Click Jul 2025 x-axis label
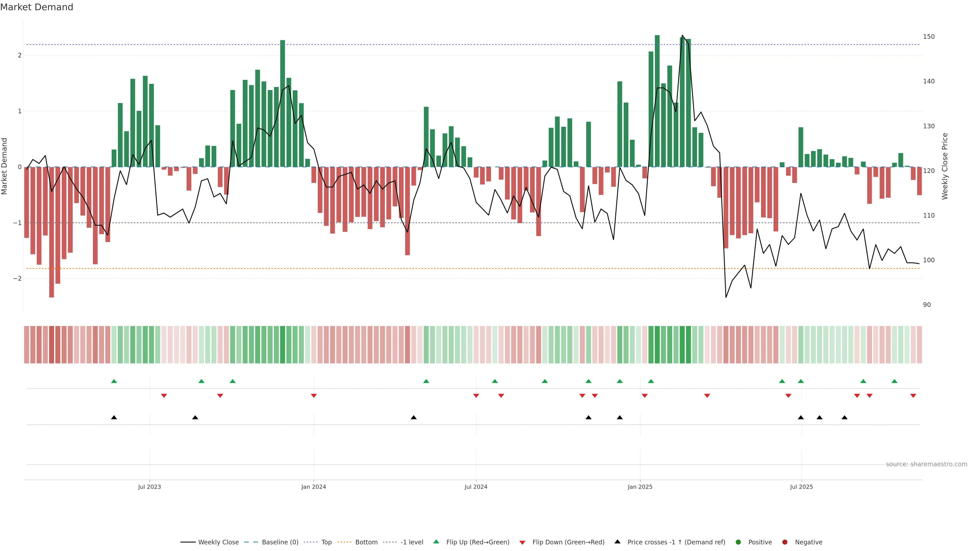The height and width of the screenshot is (551, 980). 801,487
